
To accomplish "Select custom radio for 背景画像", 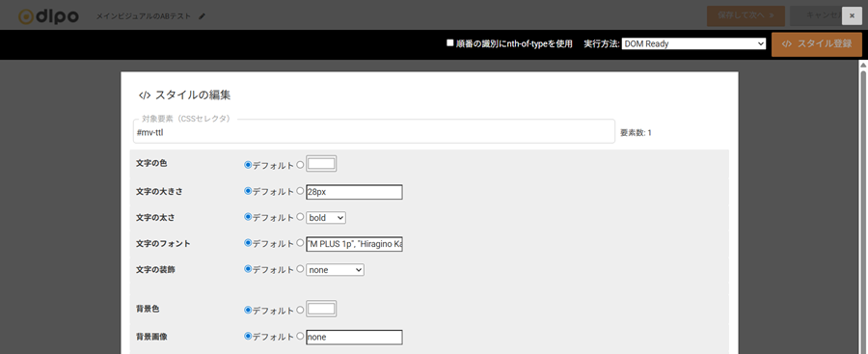I will (x=300, y=337).
